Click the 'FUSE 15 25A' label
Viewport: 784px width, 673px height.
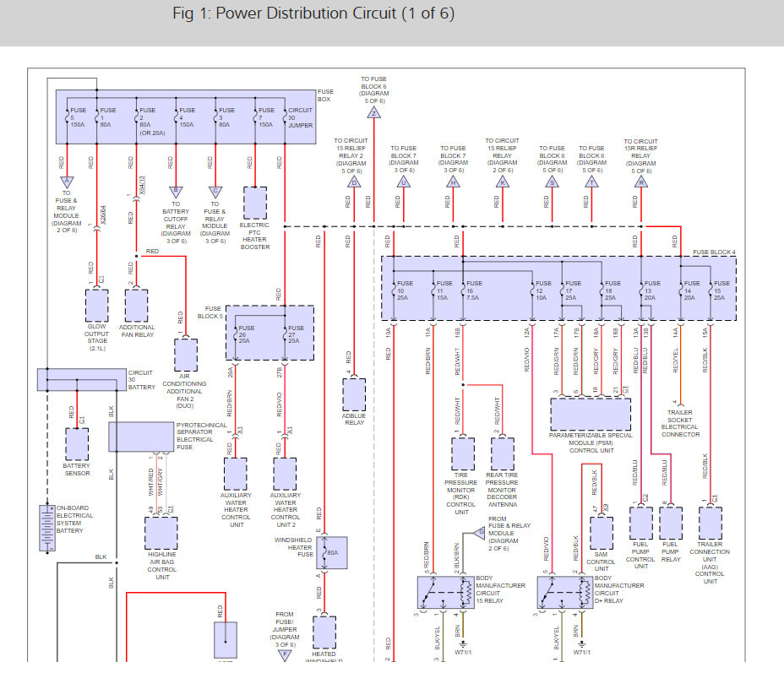(x=721, y=290)
